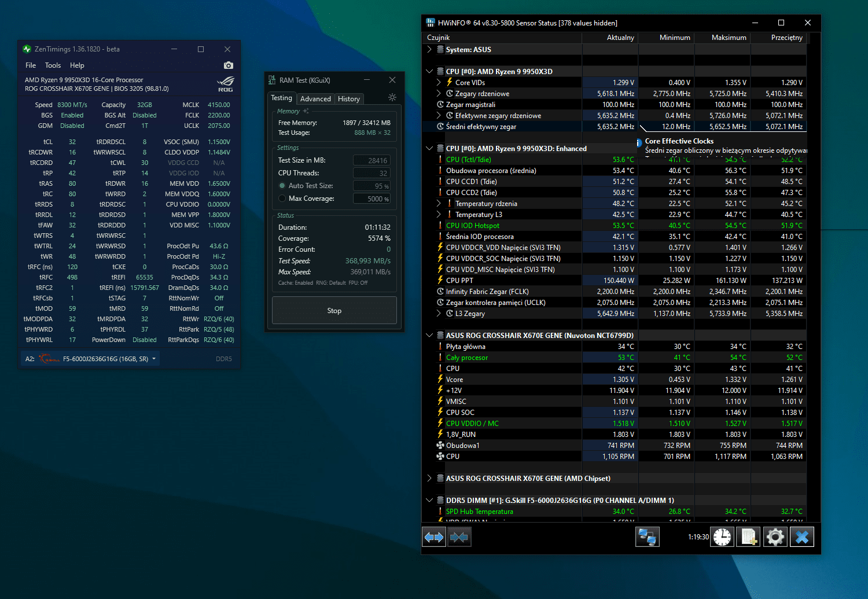Viewport: 868px width, 599px height.
Task: Click HWiNFO collapse columns inward-arrow button
Action: [x=459, y=537]
